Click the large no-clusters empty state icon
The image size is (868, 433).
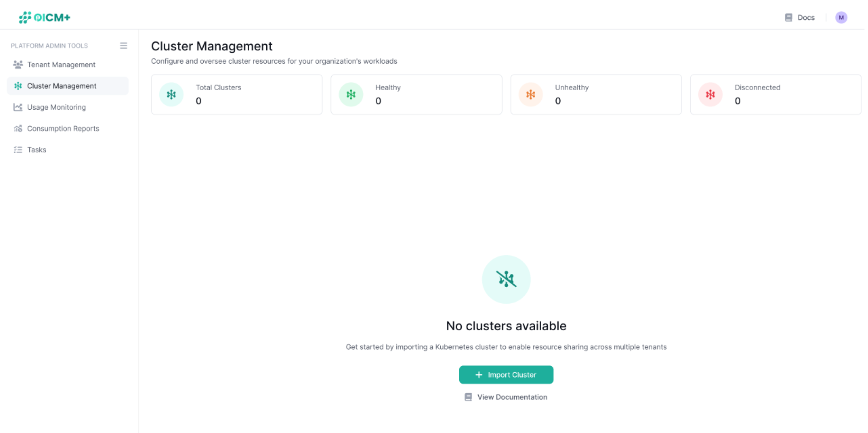[x=506, y=279]
